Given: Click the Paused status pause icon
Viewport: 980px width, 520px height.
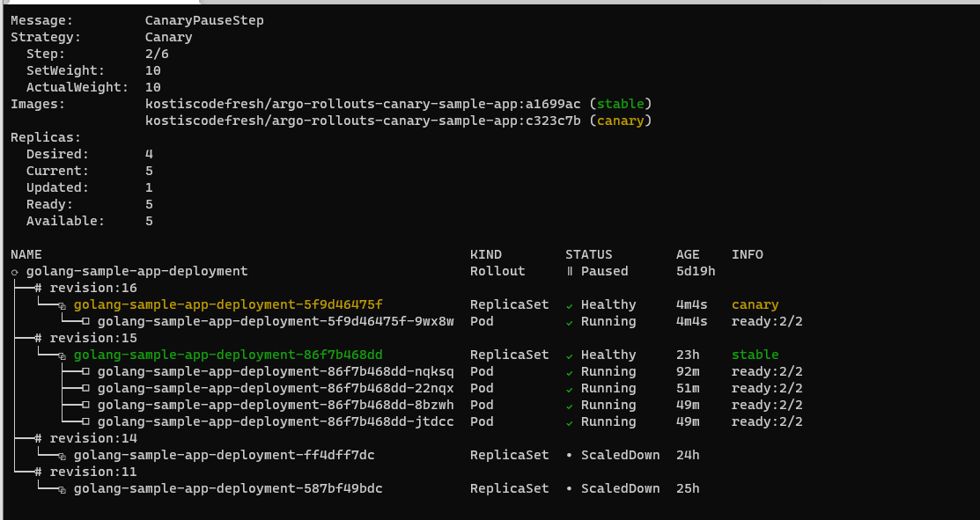Looking at the screenshot, I should pyautogui.click(x=570, y=272).
